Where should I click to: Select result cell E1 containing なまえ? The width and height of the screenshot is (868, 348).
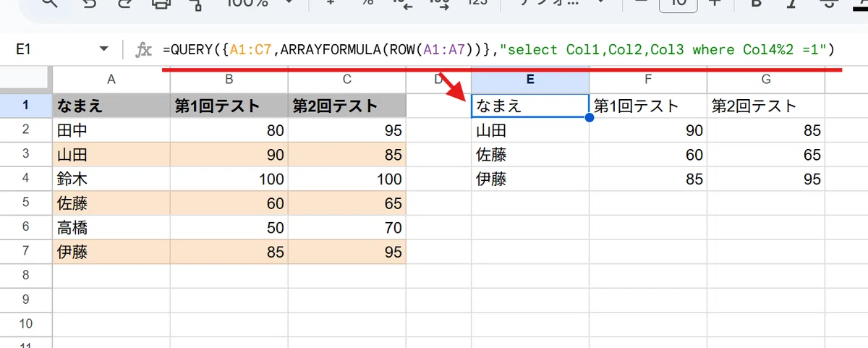pos(530,106)
